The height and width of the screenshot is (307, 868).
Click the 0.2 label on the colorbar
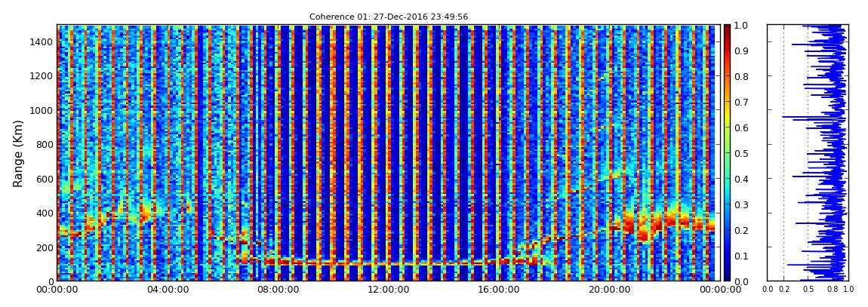(742, 230)
